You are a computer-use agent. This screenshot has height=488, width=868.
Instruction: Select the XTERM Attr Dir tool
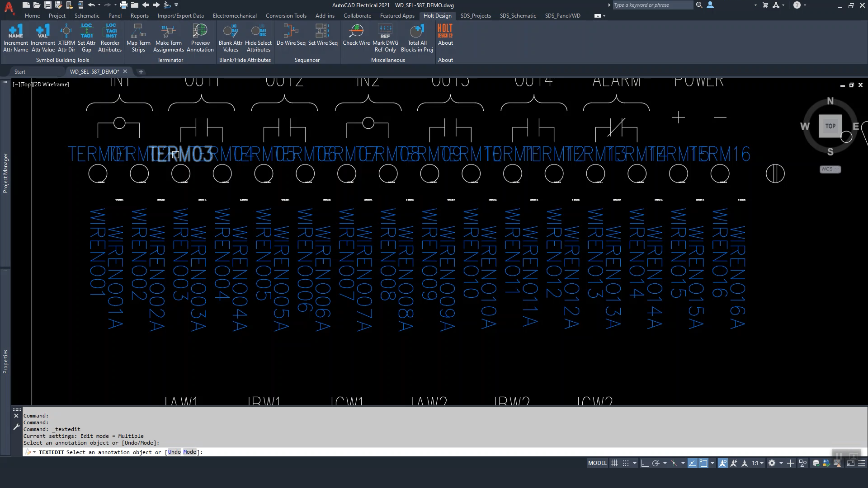point(66,38)
